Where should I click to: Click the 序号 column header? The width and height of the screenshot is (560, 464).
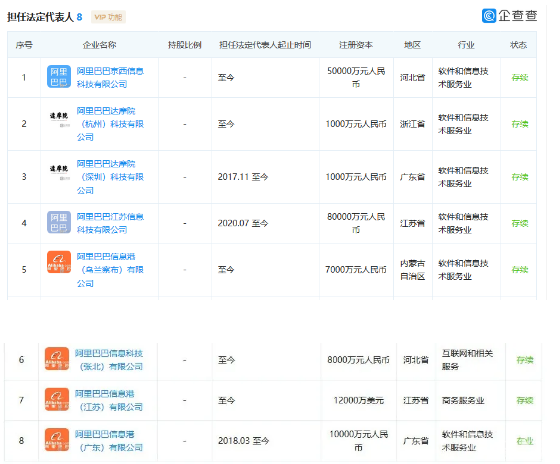tap(24, 45)
